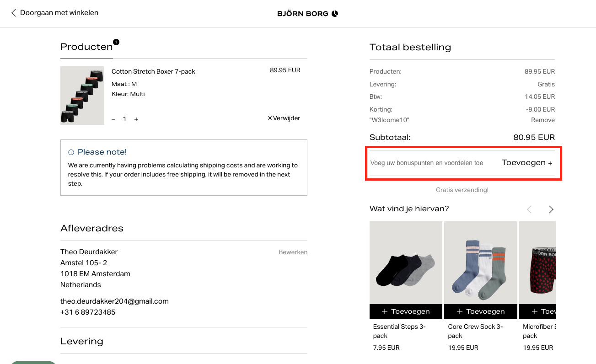Show next recommended products arrow
The height and width of the screenshot is (364, 596).
(x=551, y=209)
